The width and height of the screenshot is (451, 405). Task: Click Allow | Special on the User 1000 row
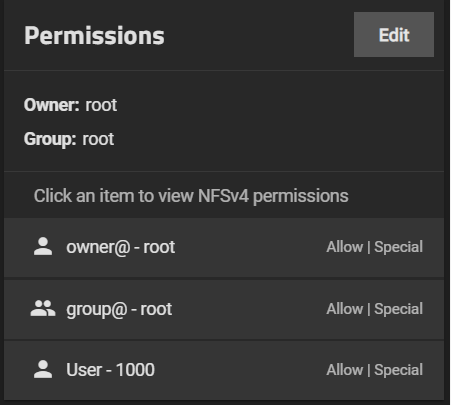374,370
